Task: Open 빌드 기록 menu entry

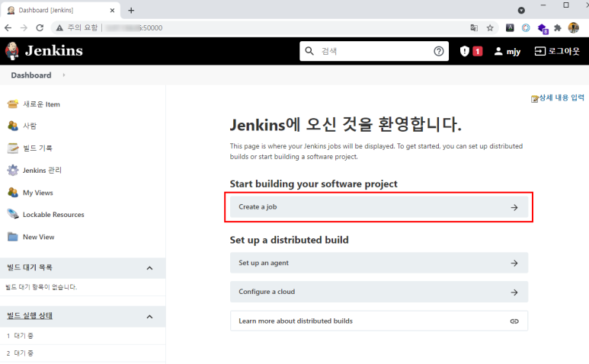Action: pos(37,148)
